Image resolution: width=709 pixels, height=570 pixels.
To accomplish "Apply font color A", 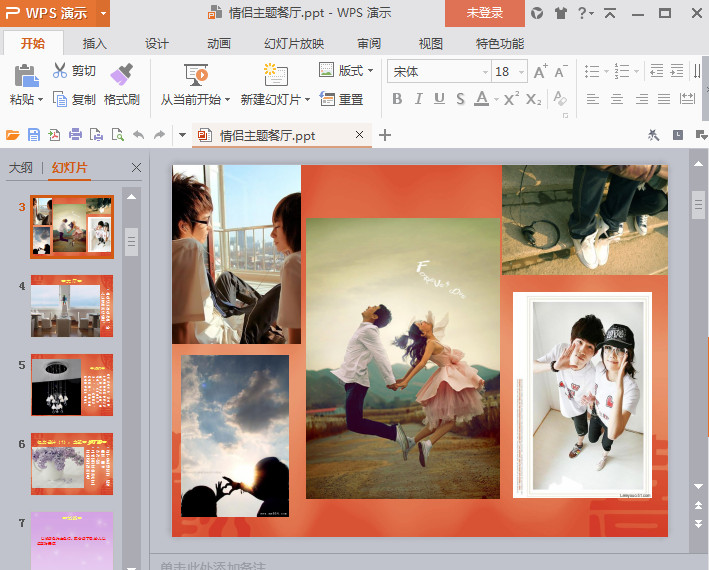I will coord(482,98).
